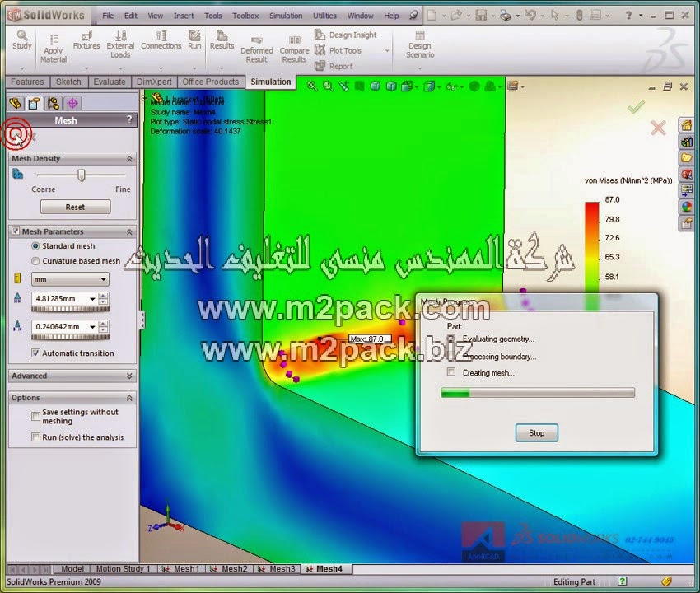Click the Run simulation icon

(x=194, y=40)
